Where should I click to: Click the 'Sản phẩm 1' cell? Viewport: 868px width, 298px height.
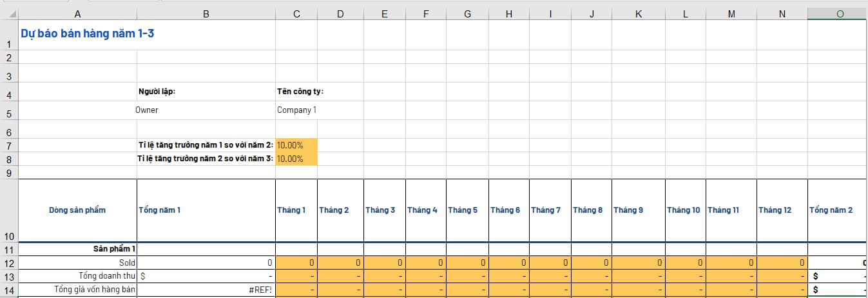point(77,248)
